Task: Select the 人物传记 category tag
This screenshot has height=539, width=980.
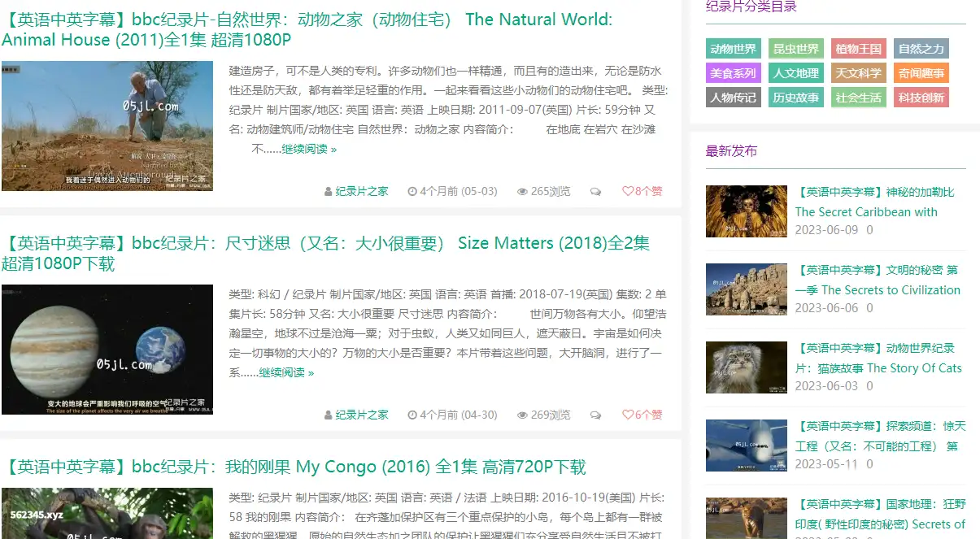Action: [734, 98]
